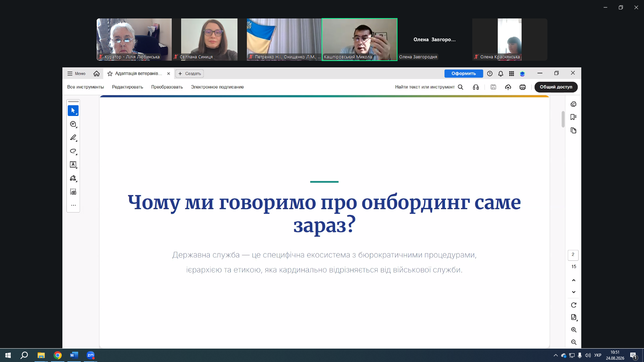The image size is (644, 362).
Task: Zoom out of the document
Action: 574,342
